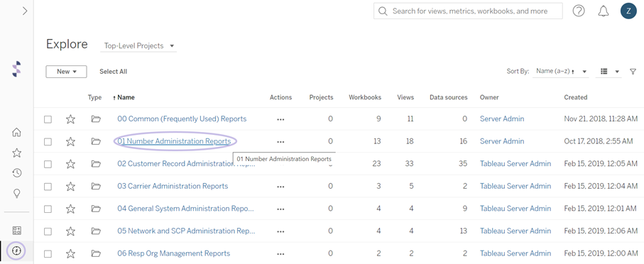
Task: Open the Top-Level Projects dropdown
Action: 139,45
